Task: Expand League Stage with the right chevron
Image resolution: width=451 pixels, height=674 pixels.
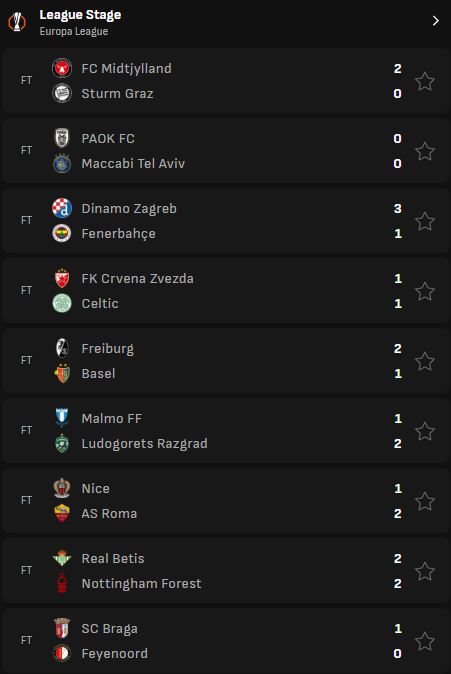Action: 436,21
